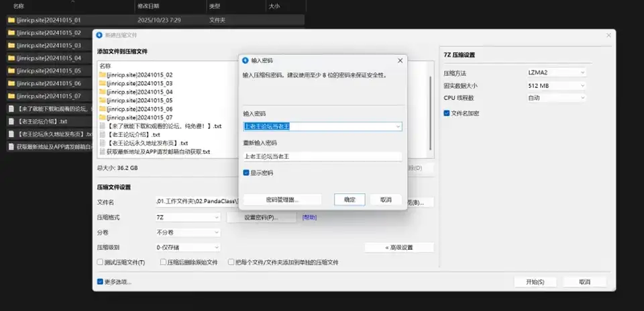The height and width of the screenshot is (311, 644).
Task: Enable 压缩后删除原始文件 checkbox
Action: tap(163, 262)
